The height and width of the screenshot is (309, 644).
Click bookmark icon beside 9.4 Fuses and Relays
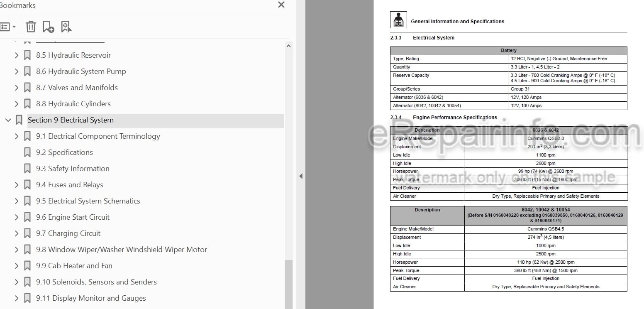[x=27, y=185]
